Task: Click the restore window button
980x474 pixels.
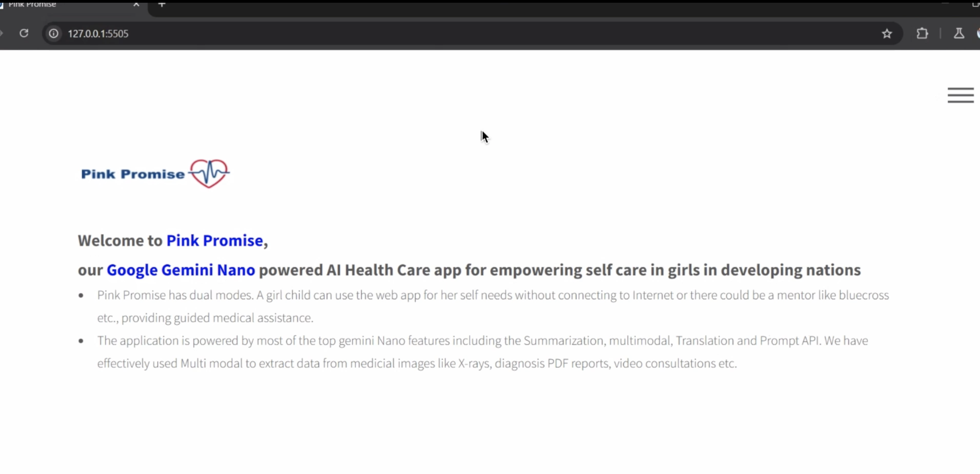Action: point(976,4)
